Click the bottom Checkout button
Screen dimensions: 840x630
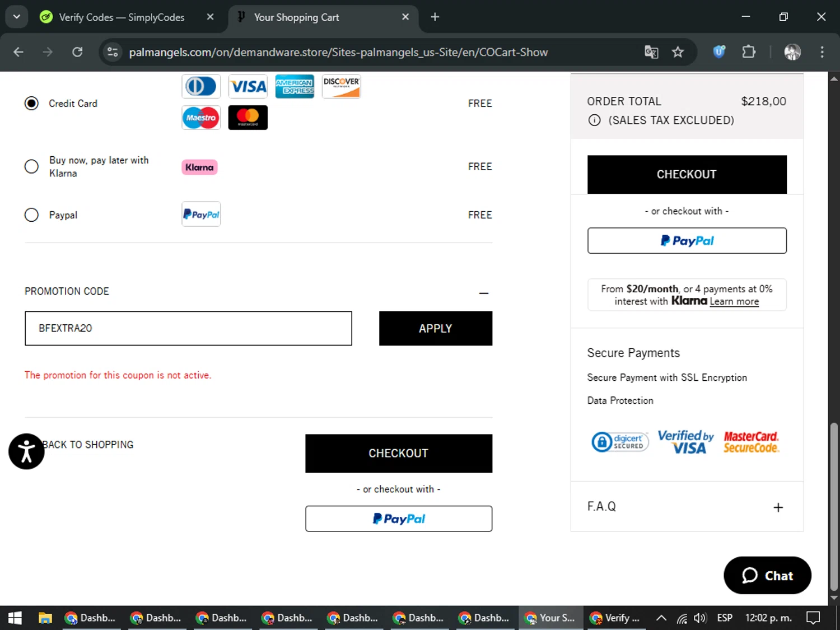[x=399, y=453]
